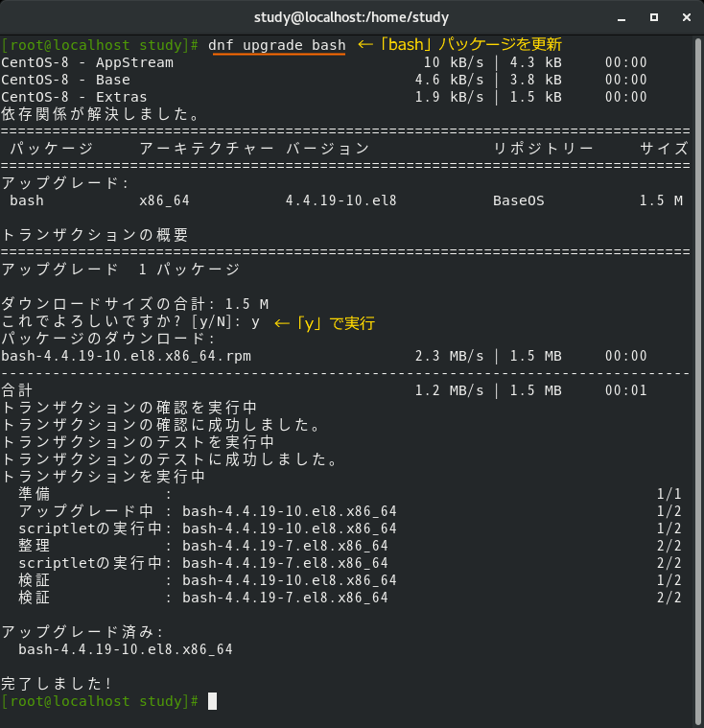Click the 2.3 MB/s download speed

click(449, 356)
